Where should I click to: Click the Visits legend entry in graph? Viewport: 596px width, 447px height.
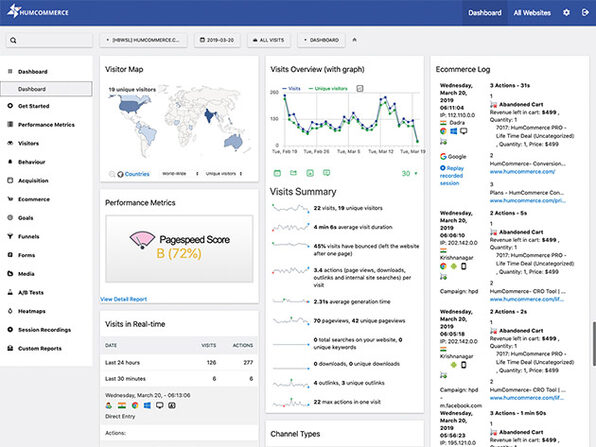pos(291,88)
